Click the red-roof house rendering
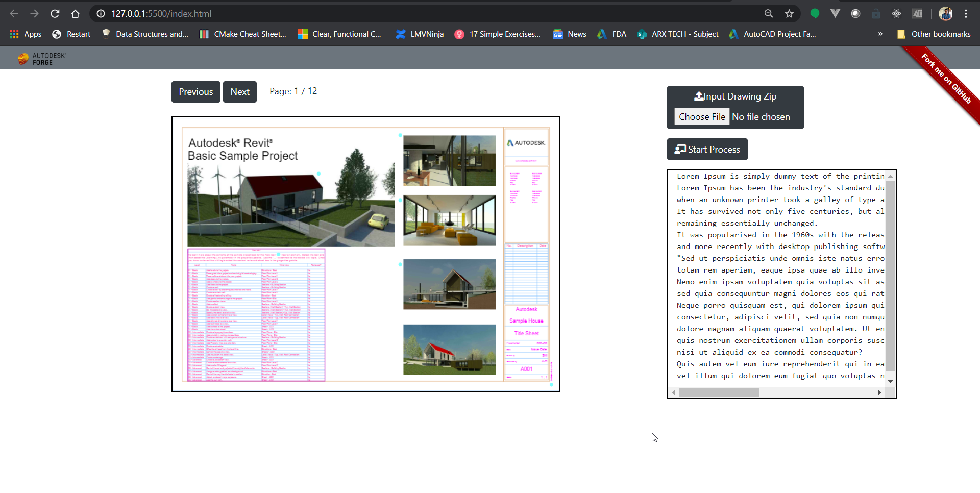Screen dimensions: 980x493 (291, 205)
